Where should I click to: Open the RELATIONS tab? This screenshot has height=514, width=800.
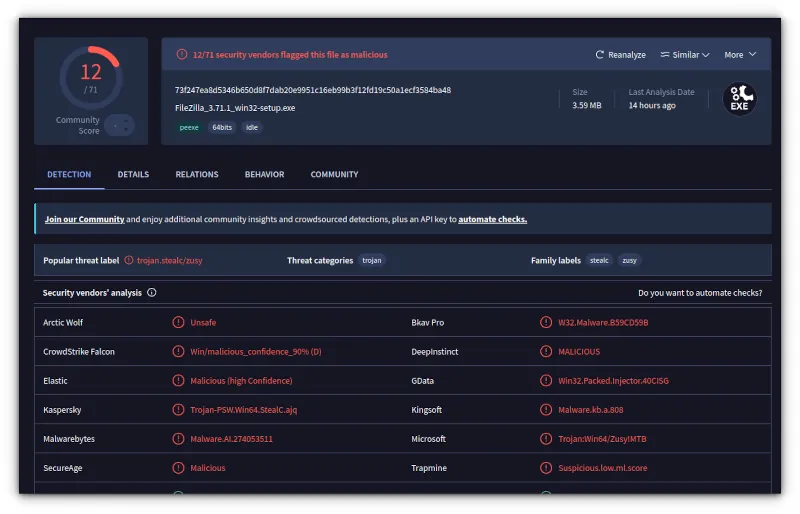197,175
